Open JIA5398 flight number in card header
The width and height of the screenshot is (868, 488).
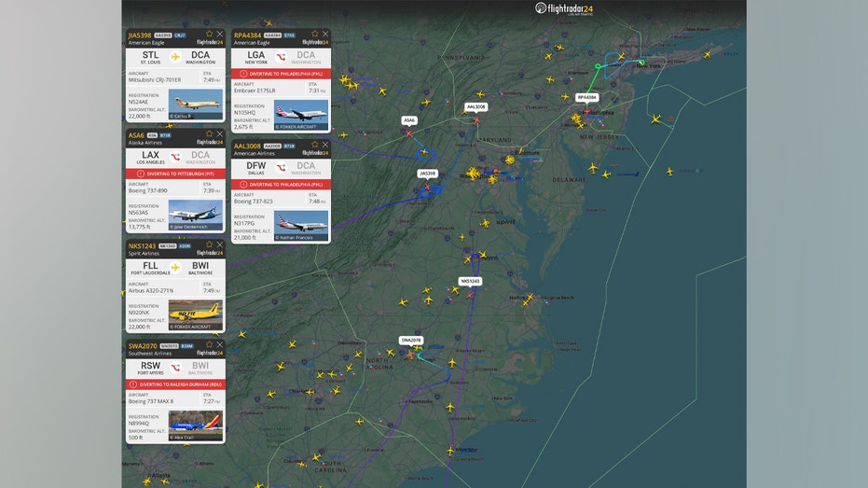(139, 35)
